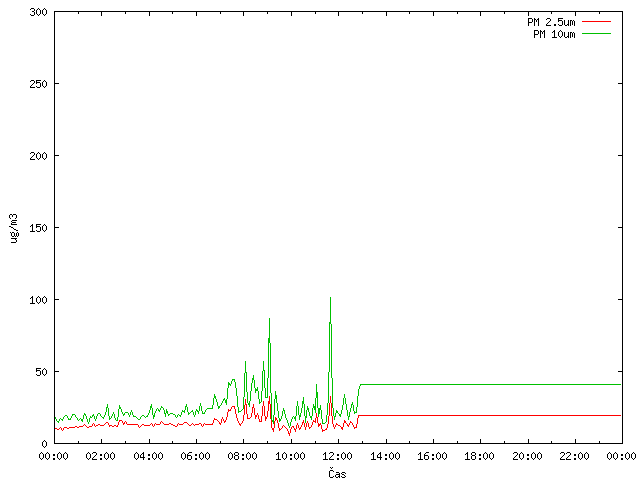This screenshot has height=480, width=640.
Task: Click the 100 y-axis tick label
Action: click(38, 300)
